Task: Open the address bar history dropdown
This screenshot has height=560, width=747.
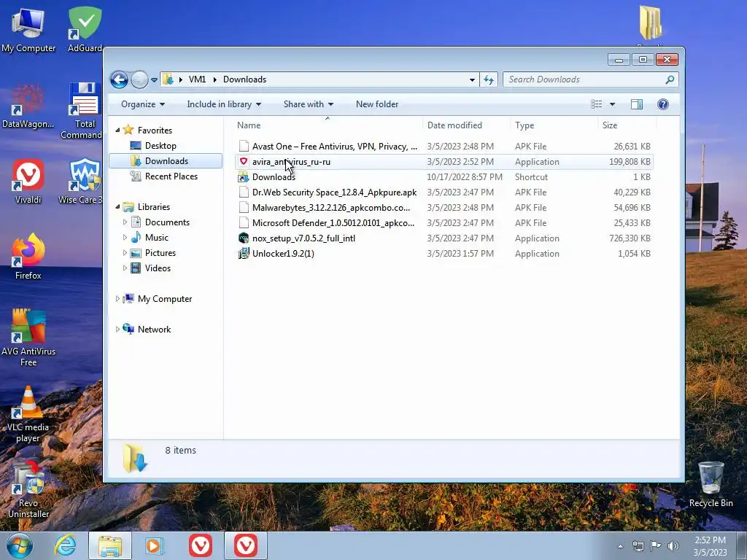Action: [x=472, y=79]
